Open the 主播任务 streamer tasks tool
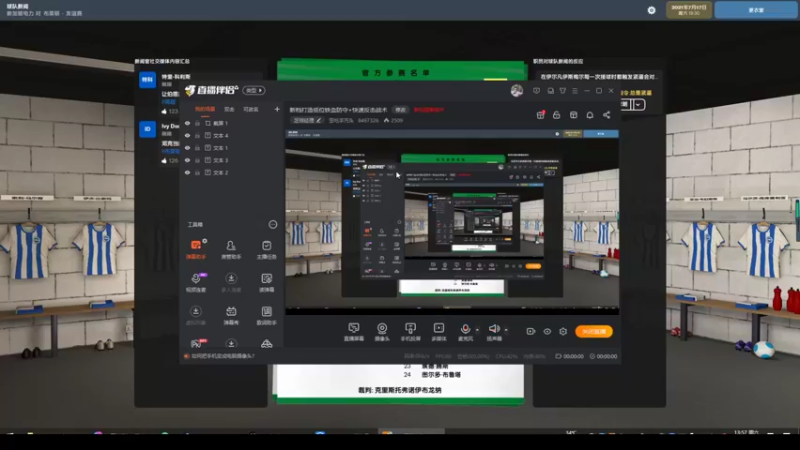The image size is (800, 450). click(x=266, y=249)
